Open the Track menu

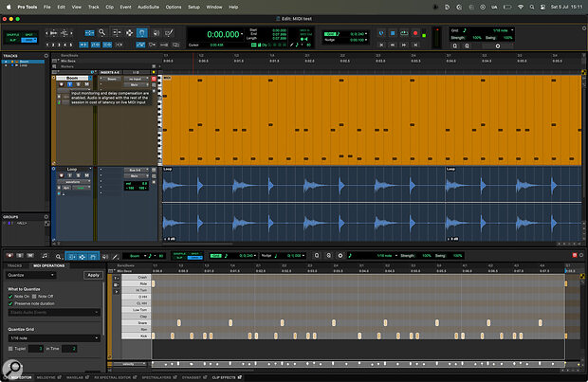coord(93,7)
